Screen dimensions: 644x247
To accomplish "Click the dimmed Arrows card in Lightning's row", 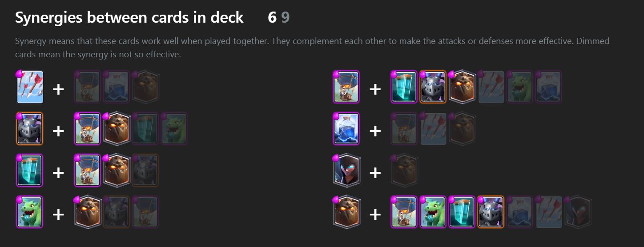I will point(433,128).
